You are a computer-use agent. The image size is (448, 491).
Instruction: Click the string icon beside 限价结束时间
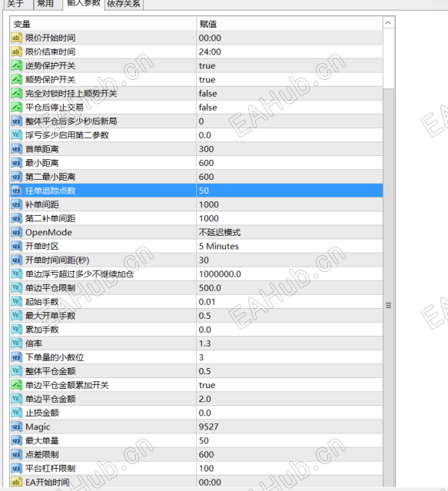click(x=16, y=51)
